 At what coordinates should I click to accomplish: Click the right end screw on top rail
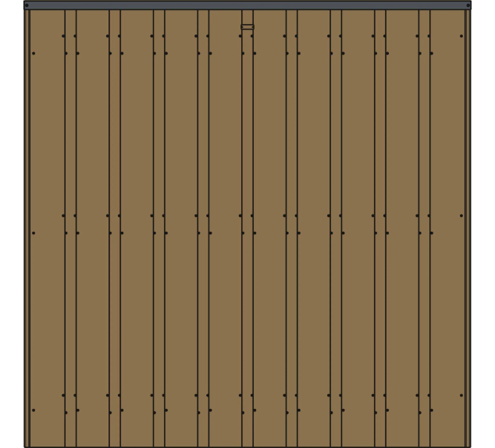(x=468, y=5)
